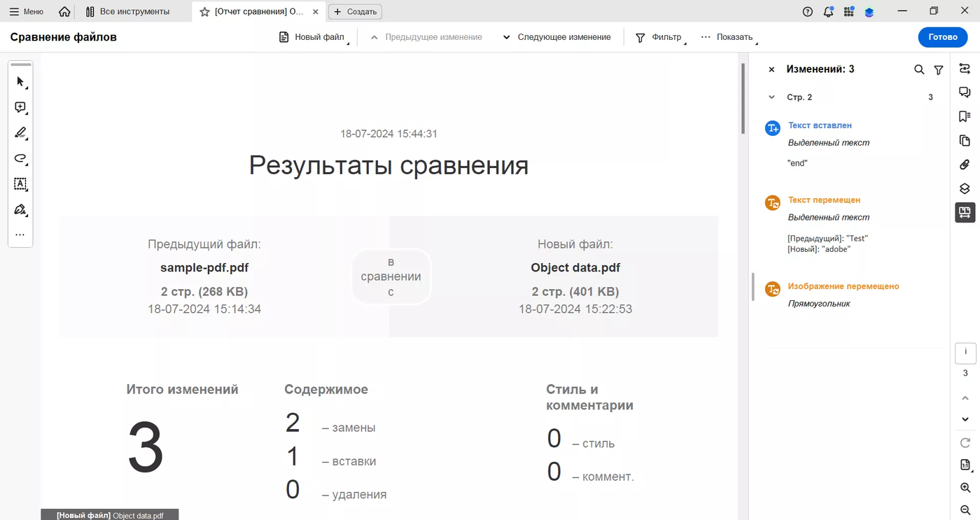Screen dimensions: 980x520
Task: Expand the Фильтр dropdown
Action: click(660, 37)
